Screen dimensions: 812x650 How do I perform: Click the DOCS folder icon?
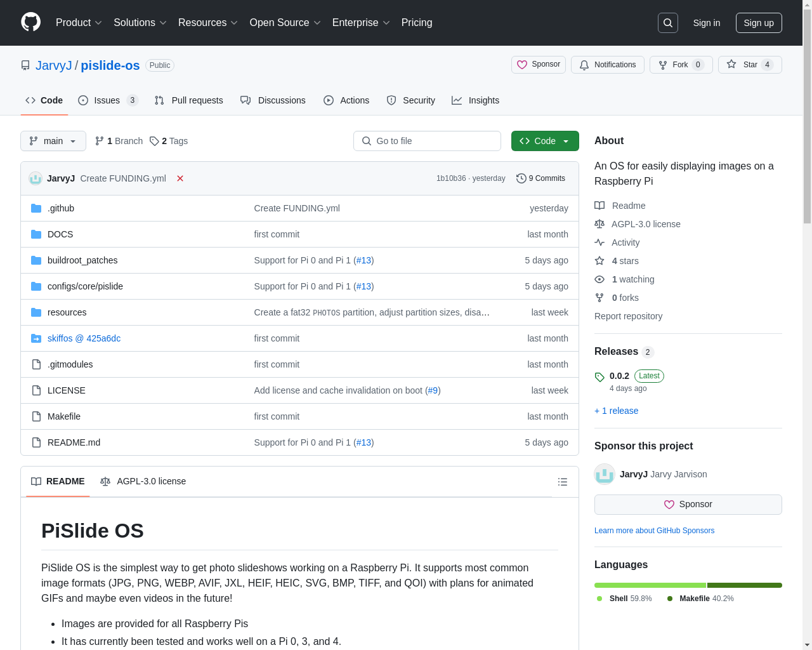(x=36, y=234)
